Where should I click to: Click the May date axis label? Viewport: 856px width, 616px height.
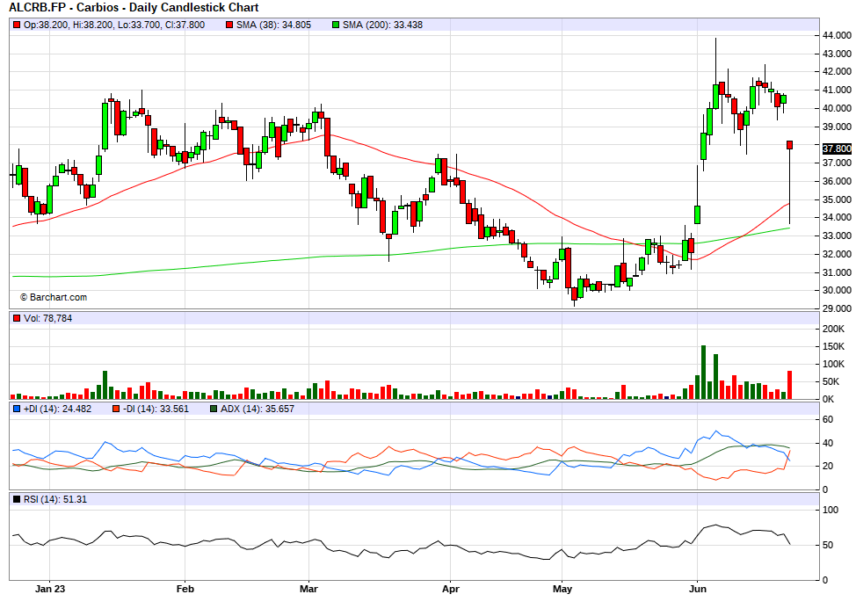pyautogui.click(x=562, y=588)
